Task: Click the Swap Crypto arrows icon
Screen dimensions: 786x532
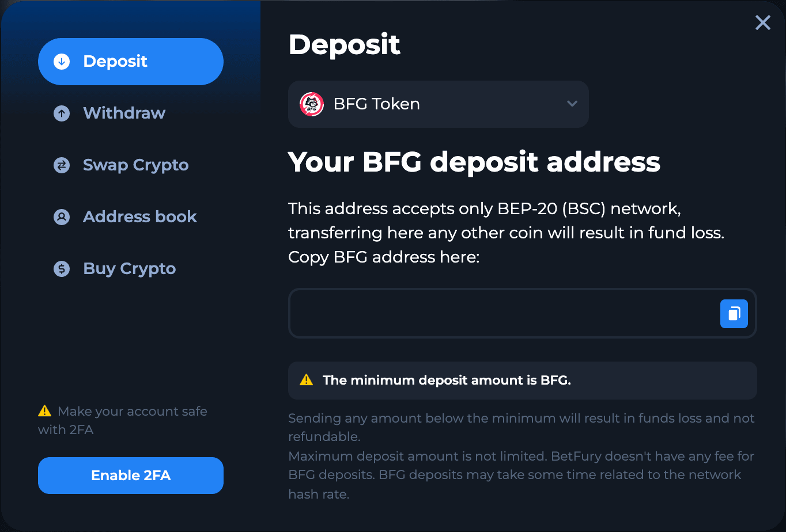Action: coord(62,165)
